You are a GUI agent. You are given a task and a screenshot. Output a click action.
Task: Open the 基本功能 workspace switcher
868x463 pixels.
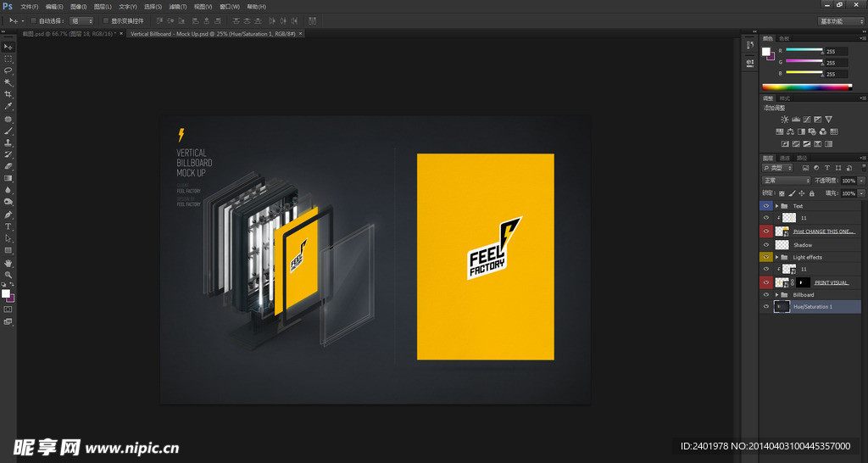coord(841,20)
